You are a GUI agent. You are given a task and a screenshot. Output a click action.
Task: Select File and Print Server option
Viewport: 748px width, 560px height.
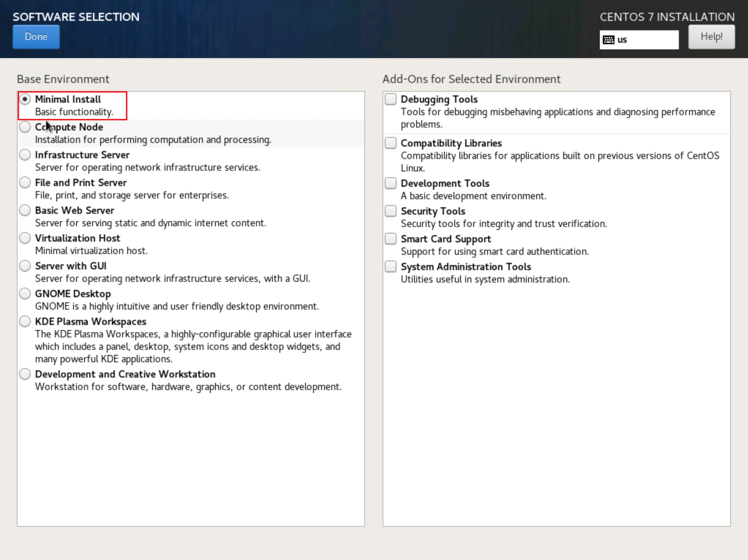pos(25,182)
